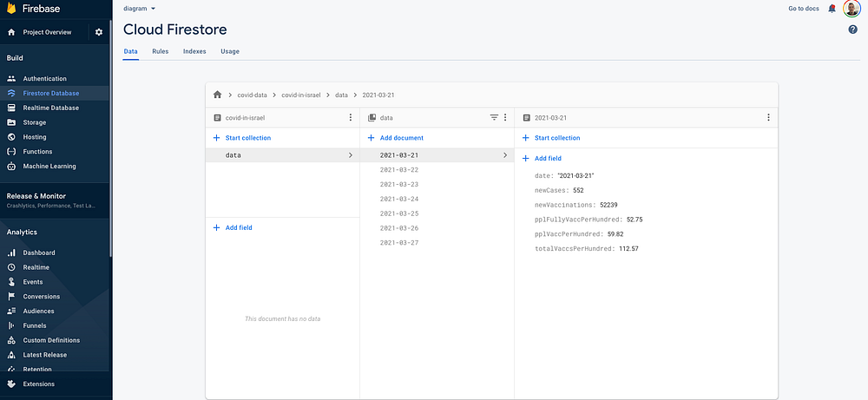Image resolution: width=868 pixels, height=400 pixels.
Task: Open the diagram project dropdown
Action: point(139,9)
